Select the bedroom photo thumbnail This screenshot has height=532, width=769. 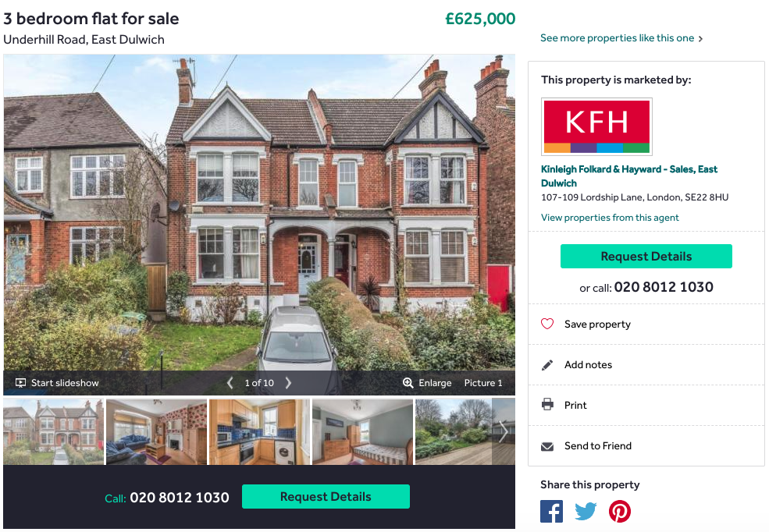coord(362,431)
